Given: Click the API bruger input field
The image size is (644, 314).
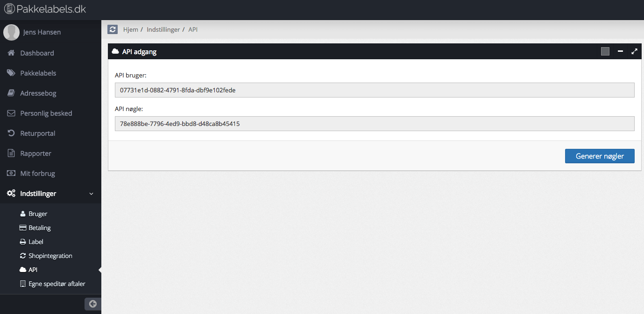Looking at the screenshot, I should pyautogui.click(x=375, y=90).
